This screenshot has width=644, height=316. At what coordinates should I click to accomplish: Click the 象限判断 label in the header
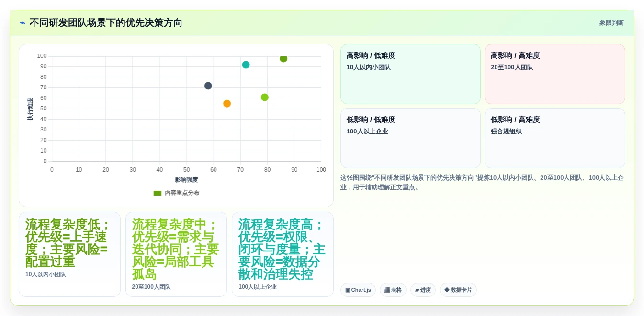coord(611,23)
